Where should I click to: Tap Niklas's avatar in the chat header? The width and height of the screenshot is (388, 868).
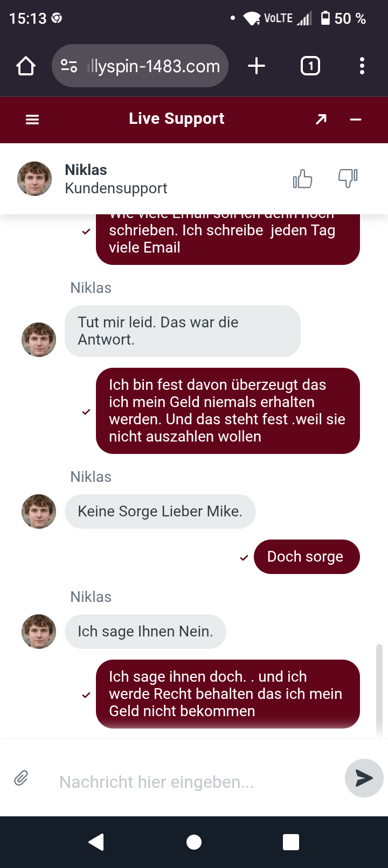click(x=34, y=179)
